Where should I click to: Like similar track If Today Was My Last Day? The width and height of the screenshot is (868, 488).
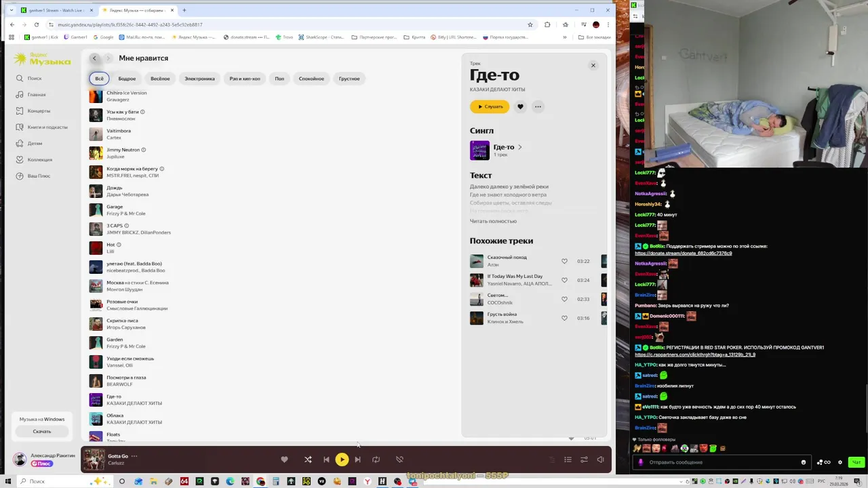tap(564, 280)
